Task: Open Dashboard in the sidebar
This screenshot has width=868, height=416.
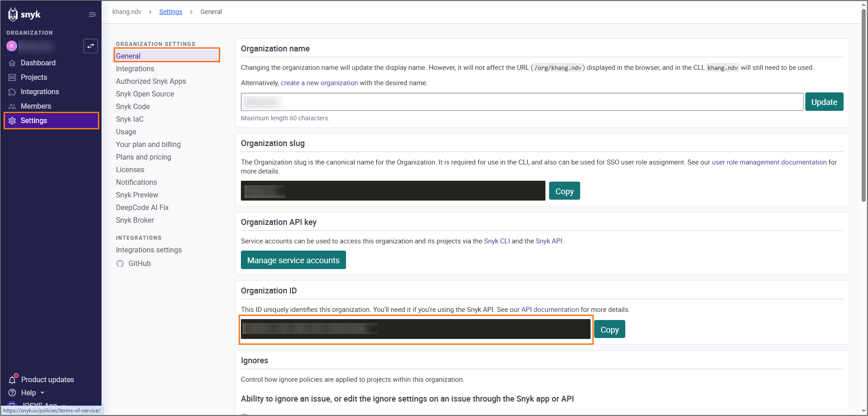Action: (x=38, y=63)
